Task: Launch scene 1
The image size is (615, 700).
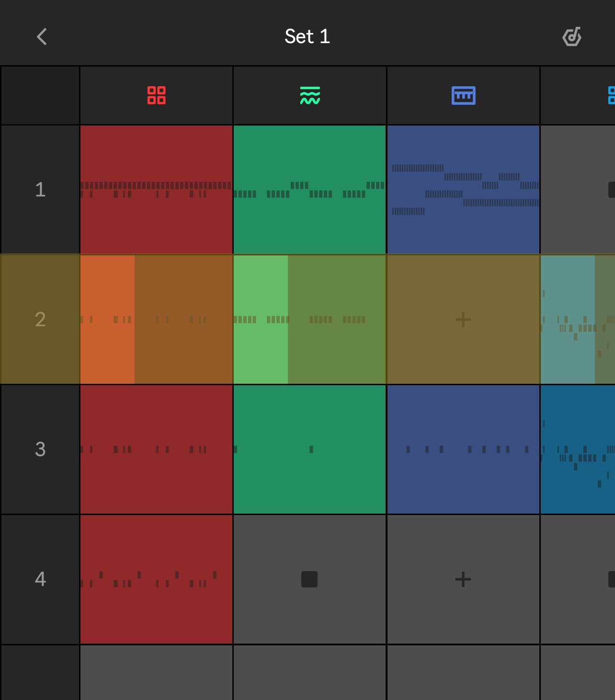Action: point(40,190)
